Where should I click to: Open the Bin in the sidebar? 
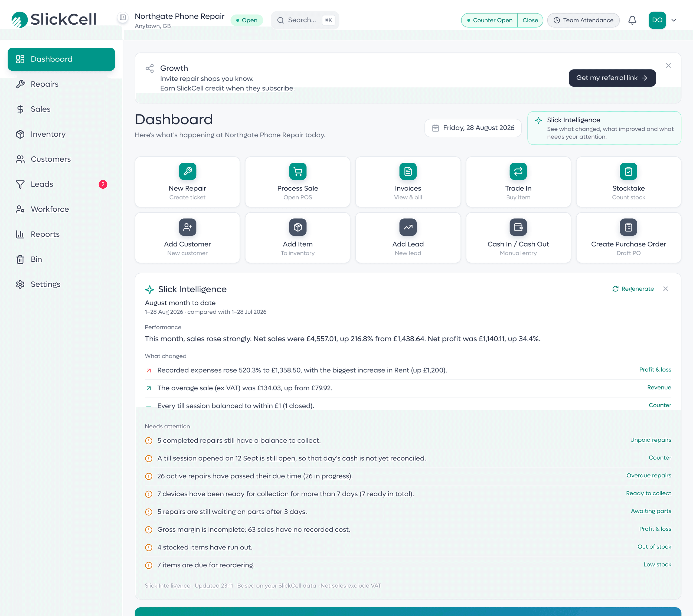point(61,259)
